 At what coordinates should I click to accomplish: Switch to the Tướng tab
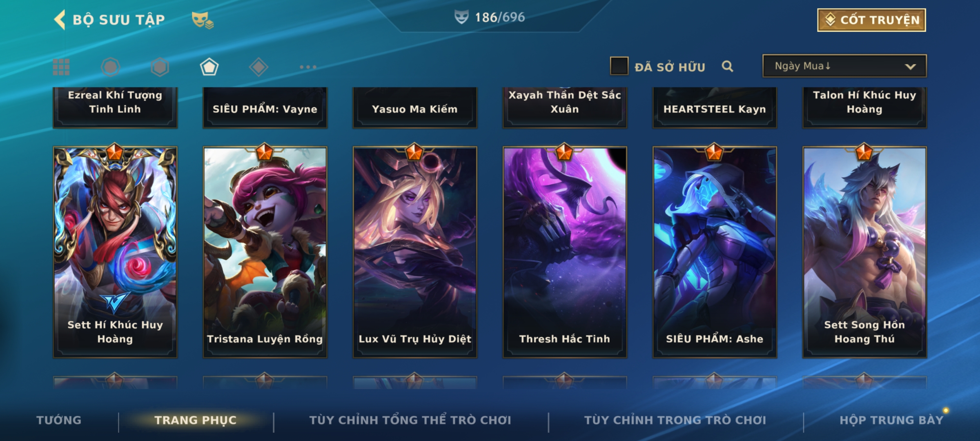point(59,420)
